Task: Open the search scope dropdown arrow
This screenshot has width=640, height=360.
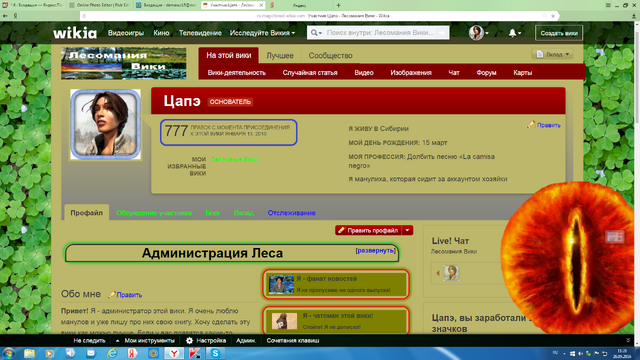Action: pyautogui.click(x=320, y=33)
